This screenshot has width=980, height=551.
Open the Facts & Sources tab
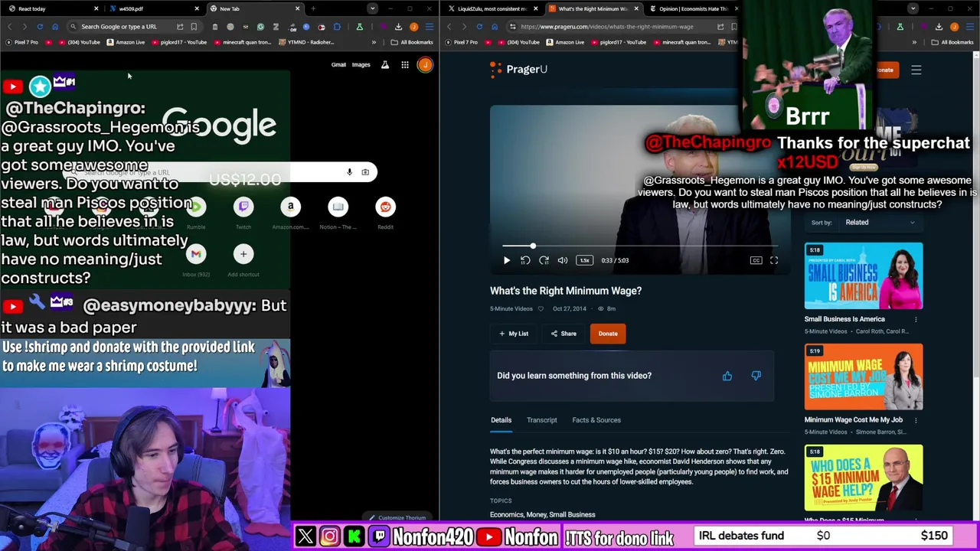(x=596, y=420)
